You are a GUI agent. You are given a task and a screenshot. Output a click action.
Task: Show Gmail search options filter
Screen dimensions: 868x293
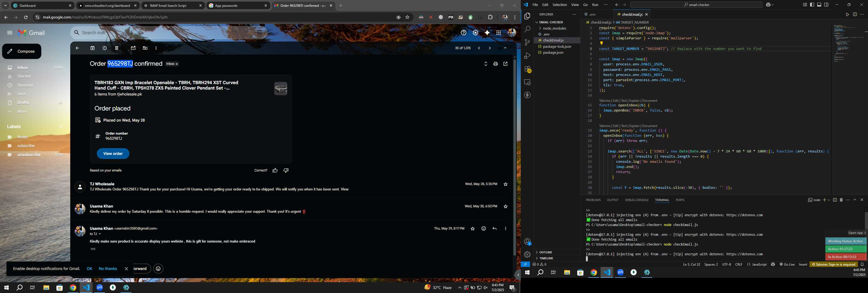260,33
